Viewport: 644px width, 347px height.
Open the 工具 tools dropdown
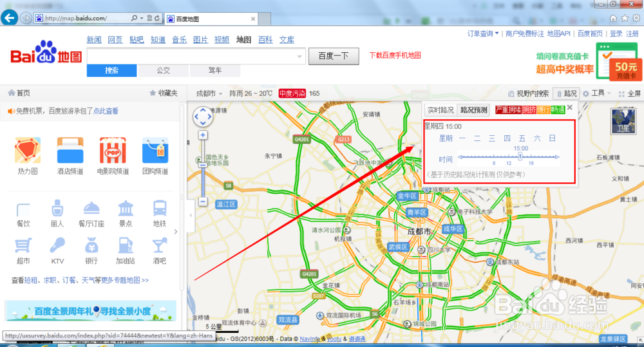(x=597, y=93)
